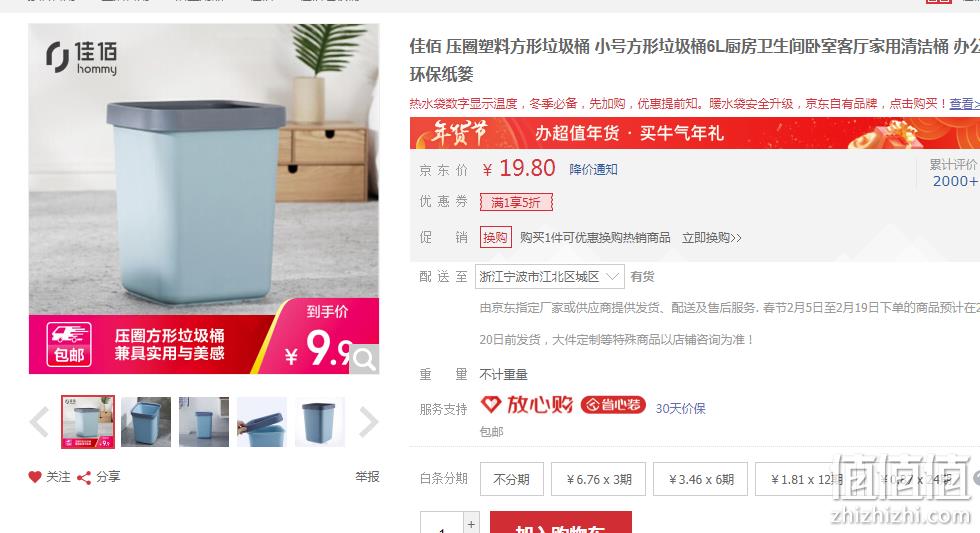The width and height of the screenshot is (980, 533).
Task: Show previous thumbnails with left arrow
Action: pos(39,422)
